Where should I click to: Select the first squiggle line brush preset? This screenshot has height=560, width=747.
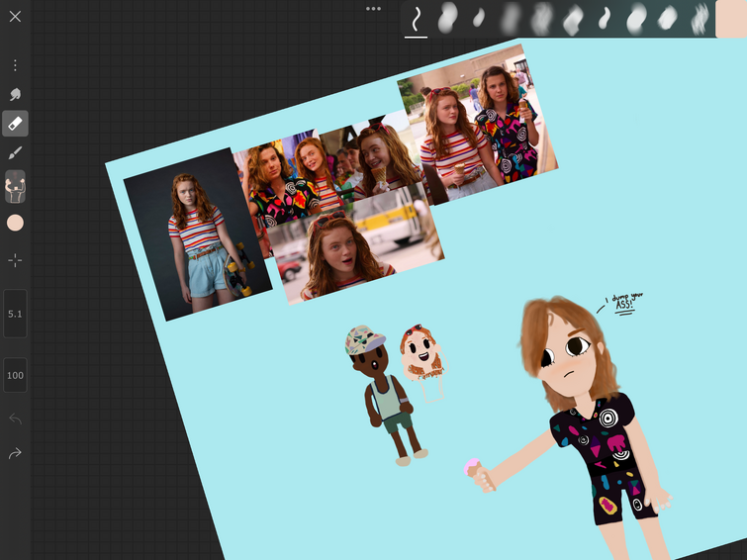[416, 19]
